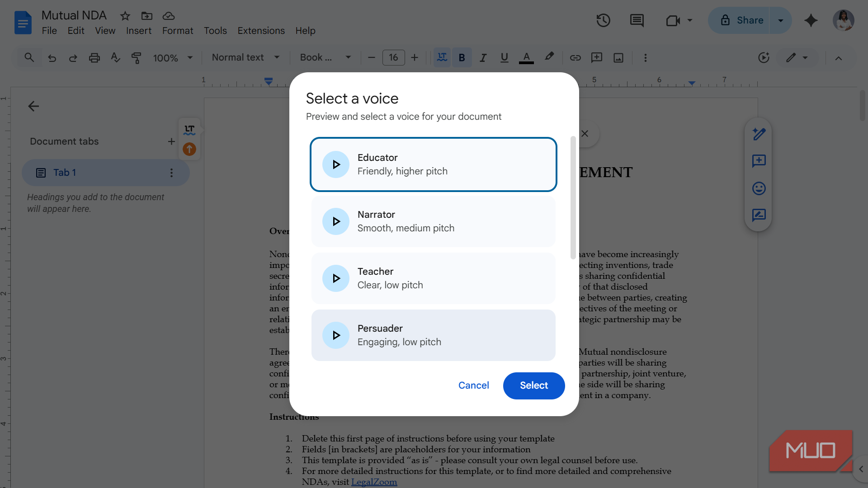
Task: Open the Normal text style dropdown
Action: point(245,58)
